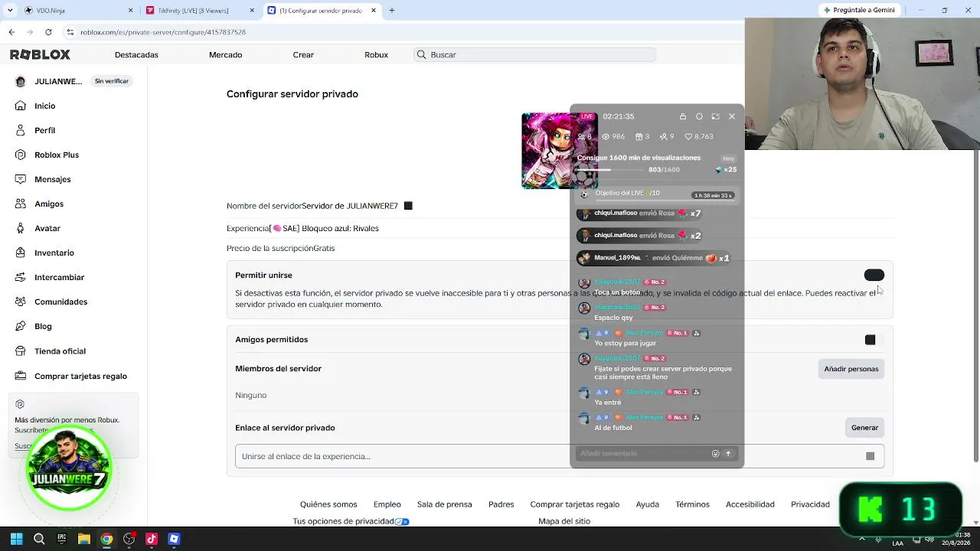980x551 pixels.
Task: Open Inicio from the Roblox sidebar
Action: (x=44, y=106)
